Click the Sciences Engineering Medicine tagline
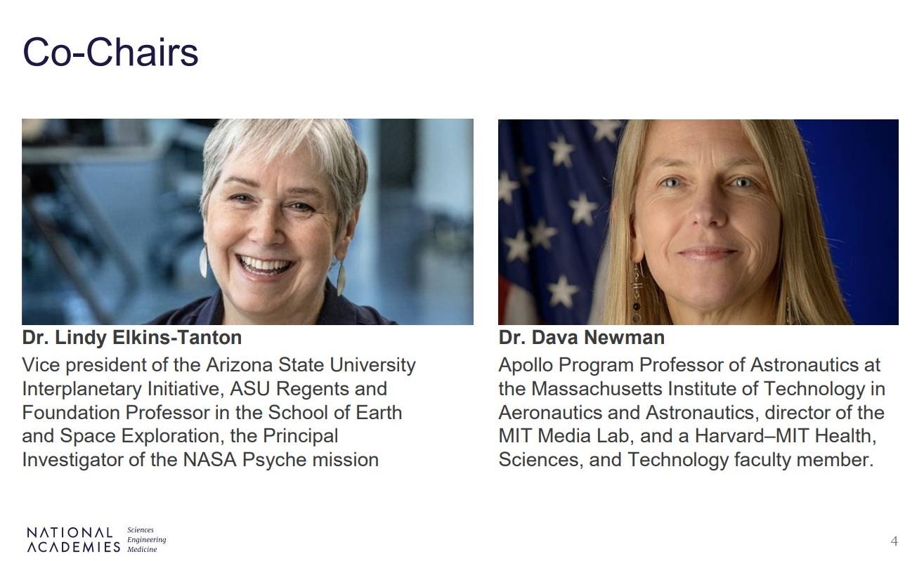The width and height of the screenshot is (924, 561). click(146, 540)
